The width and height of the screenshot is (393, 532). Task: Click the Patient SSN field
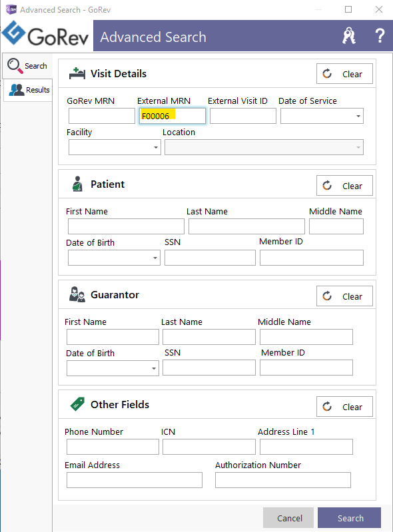(x=210, y=258)
